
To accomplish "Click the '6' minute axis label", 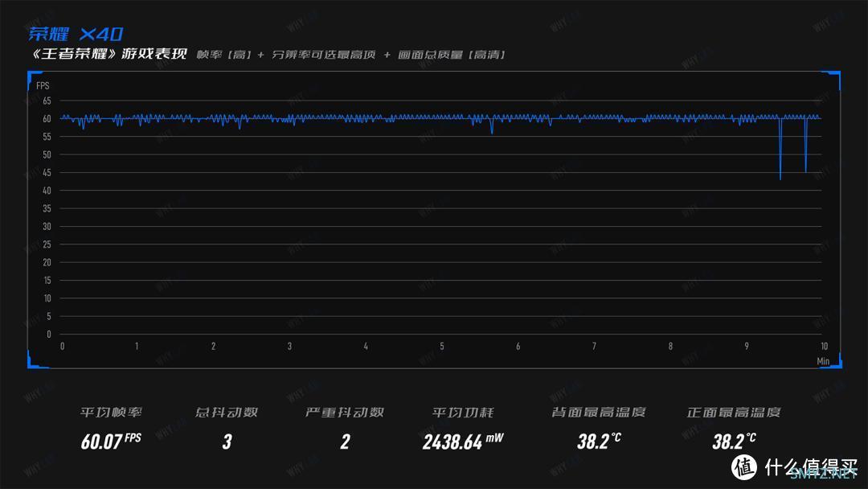I will pyautogui.click(x=518, y=346).
